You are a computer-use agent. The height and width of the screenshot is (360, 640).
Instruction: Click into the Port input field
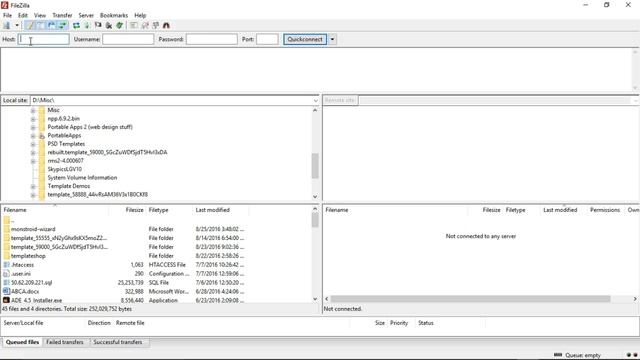[267, 39]
